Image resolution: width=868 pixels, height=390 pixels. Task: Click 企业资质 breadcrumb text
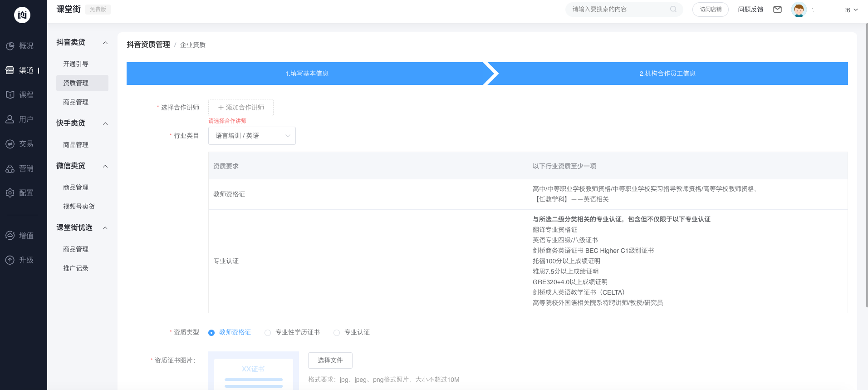click(x=193, y=44)
